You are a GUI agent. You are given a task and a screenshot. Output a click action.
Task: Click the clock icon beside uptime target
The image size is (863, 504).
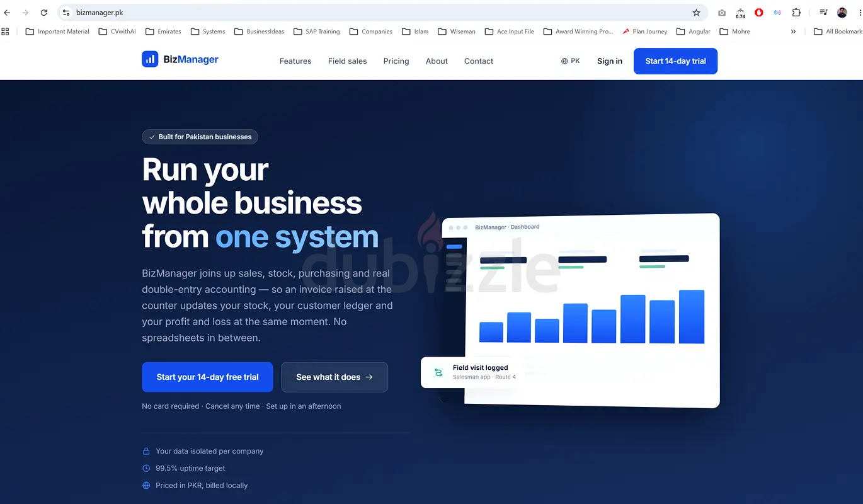point(146,468)
